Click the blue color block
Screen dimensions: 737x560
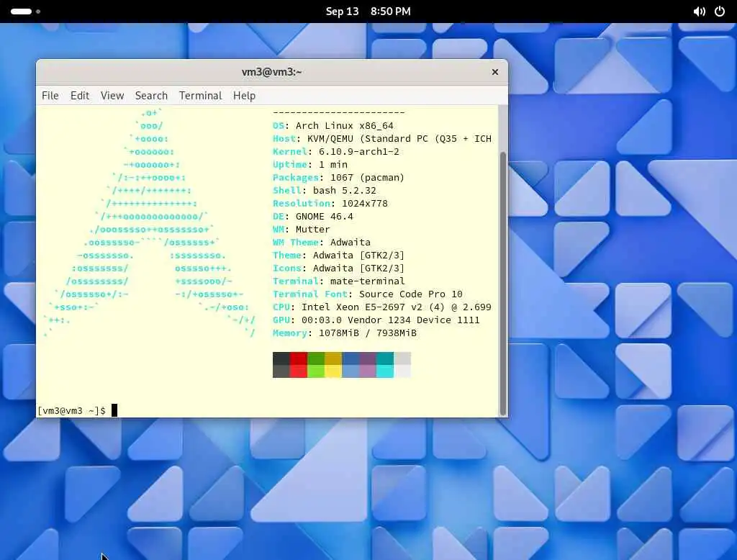[x=351, y=364]
